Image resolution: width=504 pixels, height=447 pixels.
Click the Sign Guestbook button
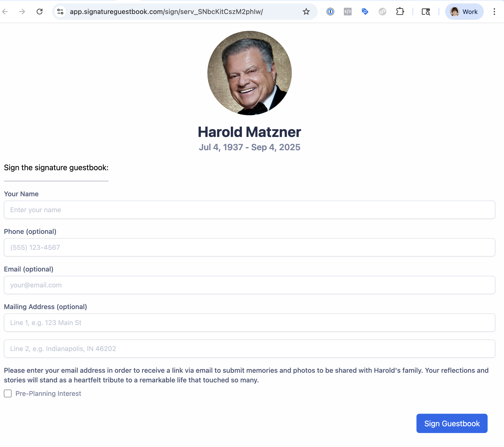coord(452,423)
